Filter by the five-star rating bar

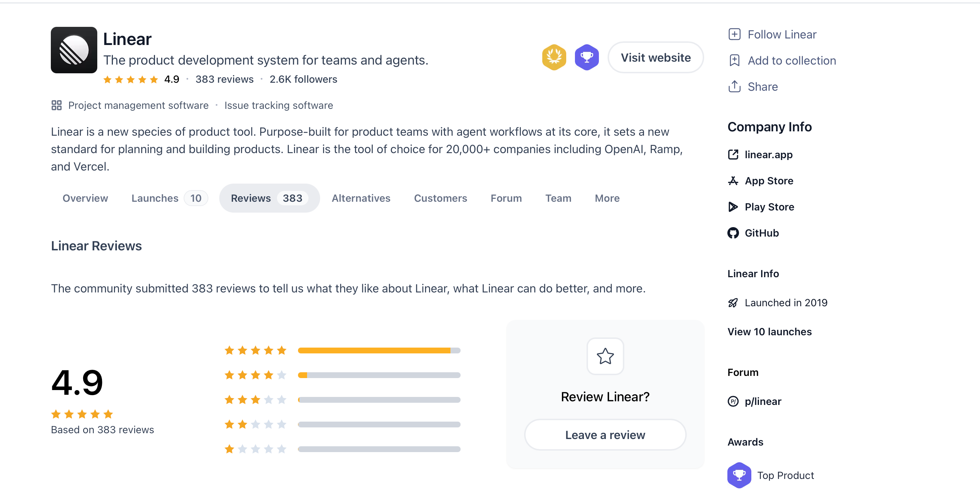click(379, 350)
